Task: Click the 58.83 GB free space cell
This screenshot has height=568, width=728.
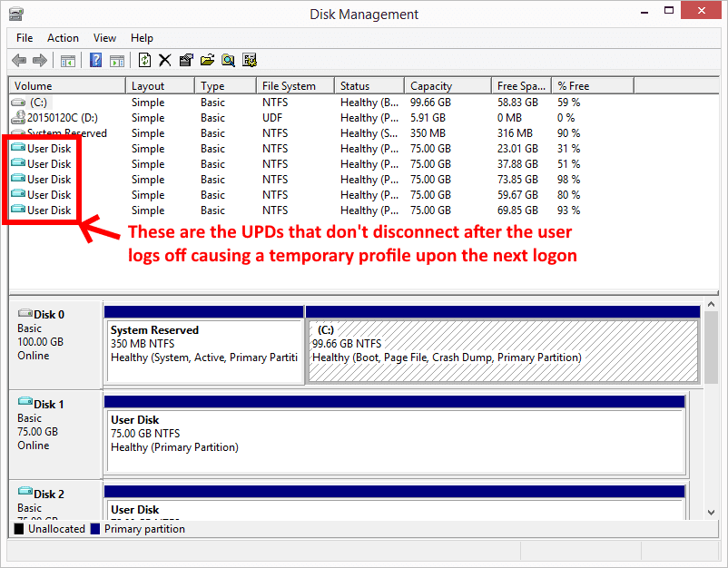Action: (517, 103)
